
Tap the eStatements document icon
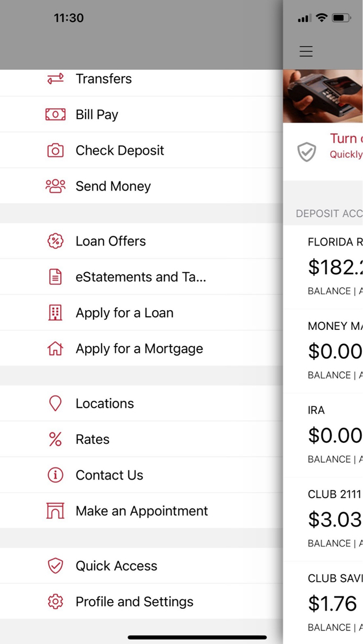coord(56,277)
